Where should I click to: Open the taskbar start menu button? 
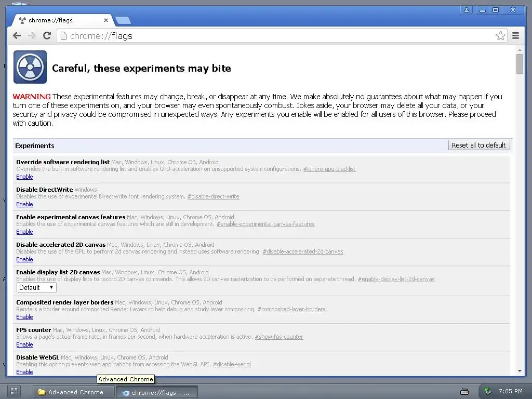click(14, 391)
